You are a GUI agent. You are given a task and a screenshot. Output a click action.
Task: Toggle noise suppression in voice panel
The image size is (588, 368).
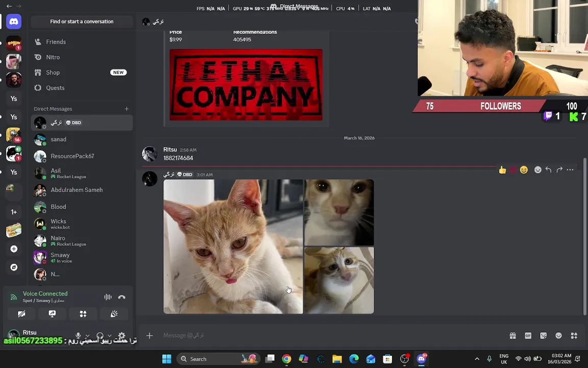click(108, 297)
